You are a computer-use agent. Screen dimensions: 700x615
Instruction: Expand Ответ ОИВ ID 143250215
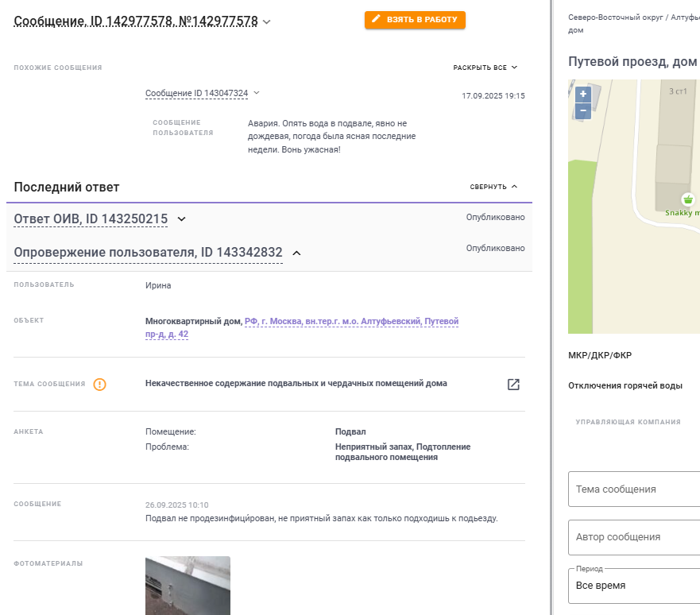[x=181, y=219]
